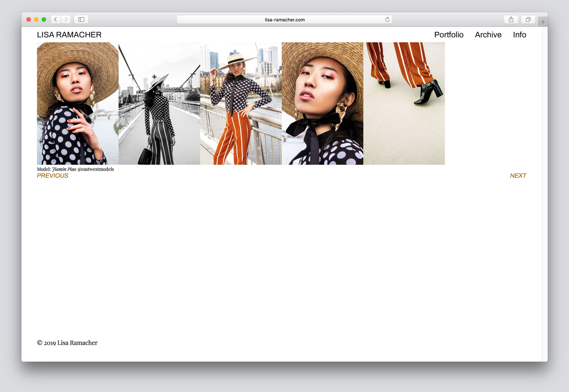The width and height of the screenshot is (569, 392).
Task: Click the browser back arrow button
Action: [x=56, y=20]
